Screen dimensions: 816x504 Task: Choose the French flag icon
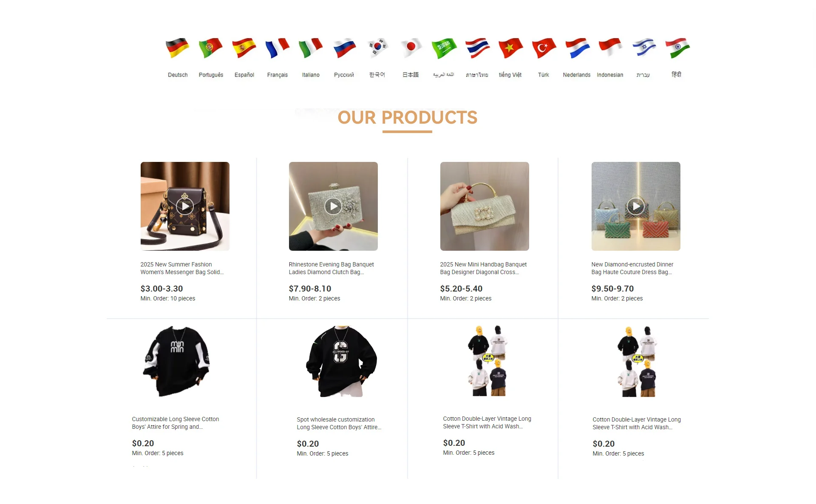coord(277,48)
